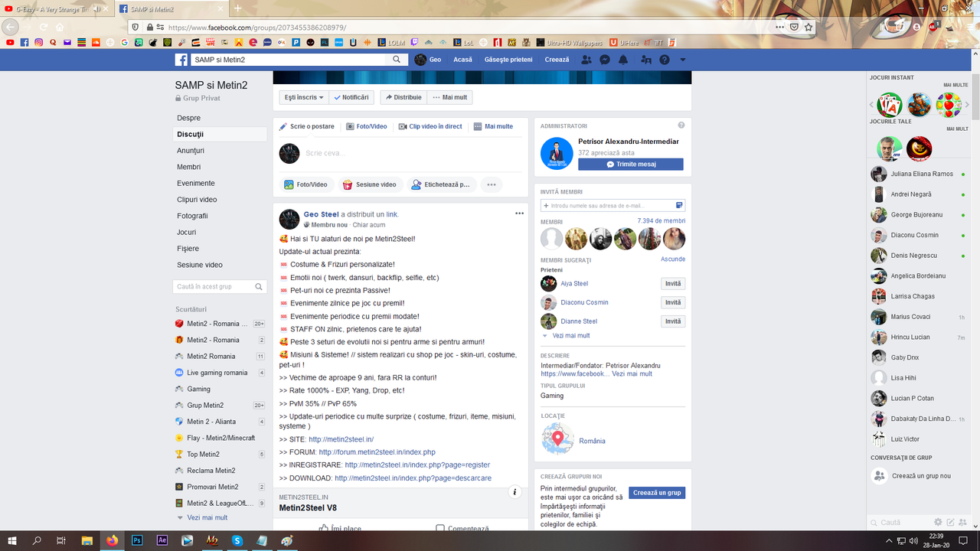Open the Administratori help question mark

681,125
